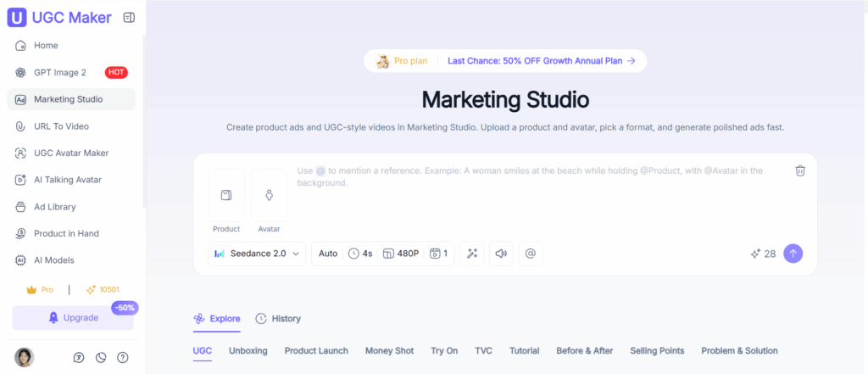Click the sidebar vertical scrollbar
The width and height of the screenshot is (868, 374).
144,122
